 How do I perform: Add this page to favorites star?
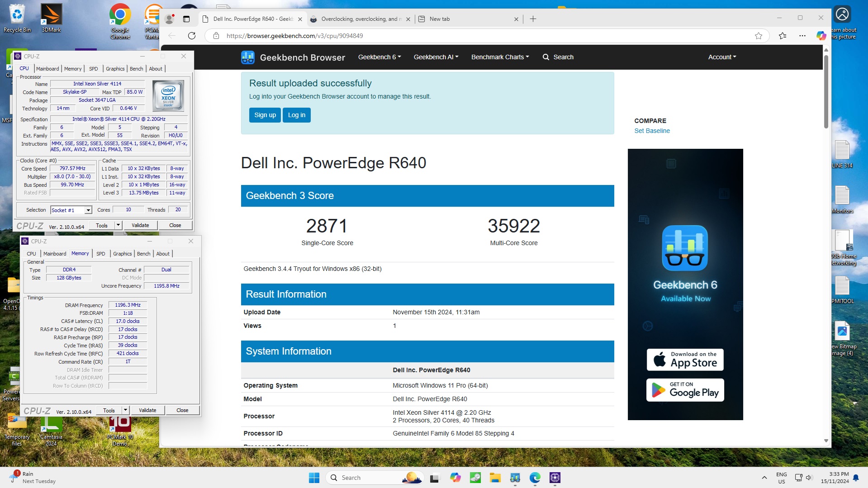[759, 36]
